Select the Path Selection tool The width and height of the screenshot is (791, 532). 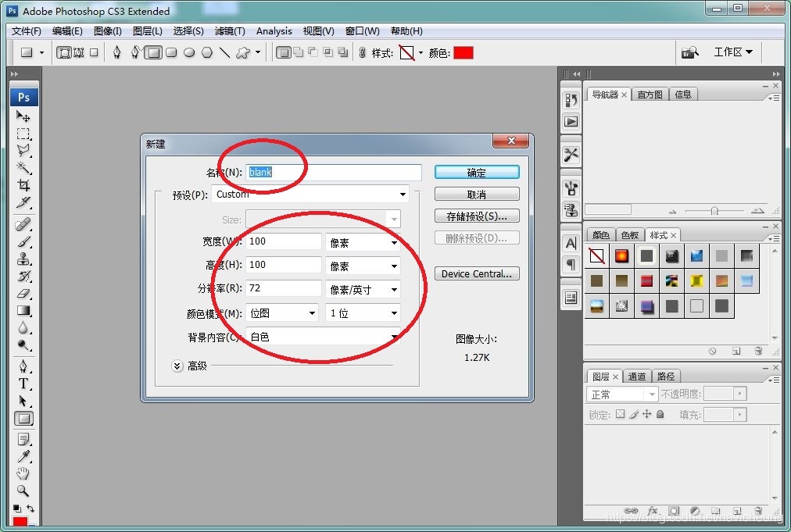(23, 401)
